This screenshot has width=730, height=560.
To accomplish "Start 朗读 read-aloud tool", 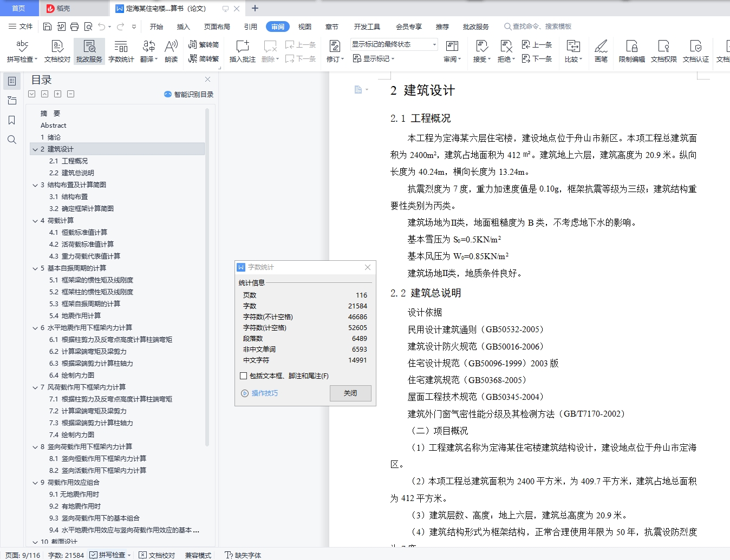I will point(171,51).
